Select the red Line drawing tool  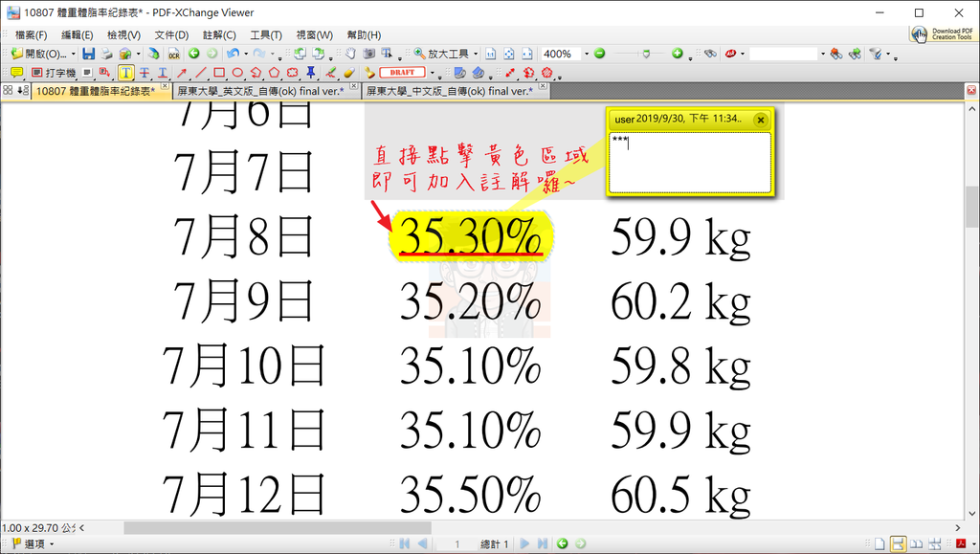tap(200, 73)
